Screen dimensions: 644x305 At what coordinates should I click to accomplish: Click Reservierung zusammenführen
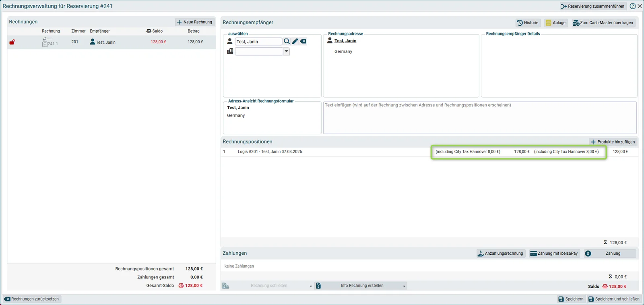tap(592, 6)
